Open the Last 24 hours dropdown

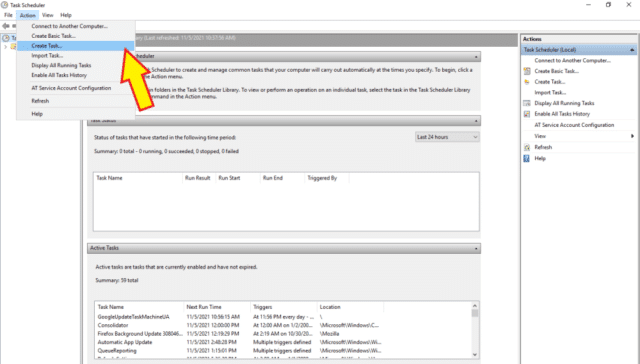pos(447,137)
